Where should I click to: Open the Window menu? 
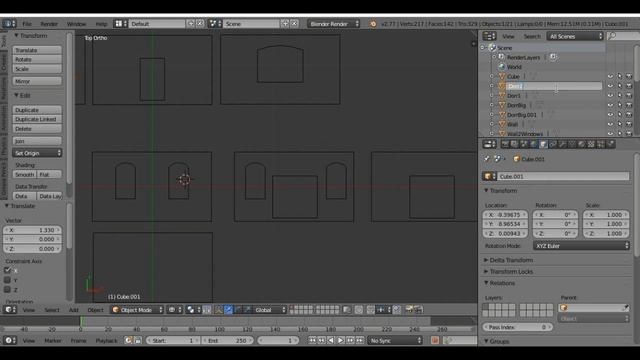[76, 24]
